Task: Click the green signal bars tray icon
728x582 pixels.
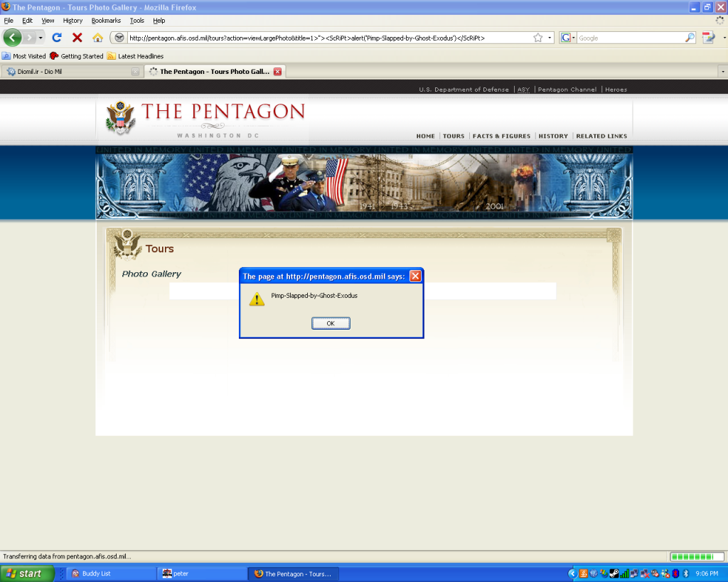Action: [624, 573]
